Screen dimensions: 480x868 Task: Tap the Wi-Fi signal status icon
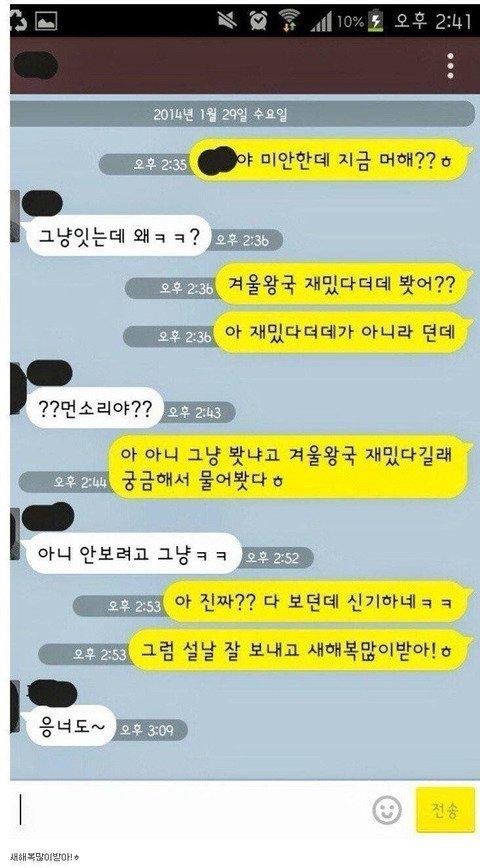288,20
